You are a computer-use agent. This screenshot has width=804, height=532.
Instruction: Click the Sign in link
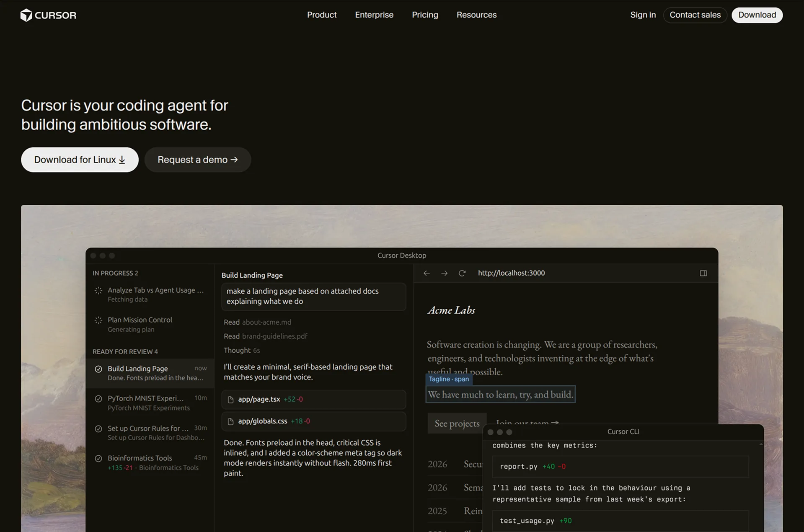(x=643, y=15)
